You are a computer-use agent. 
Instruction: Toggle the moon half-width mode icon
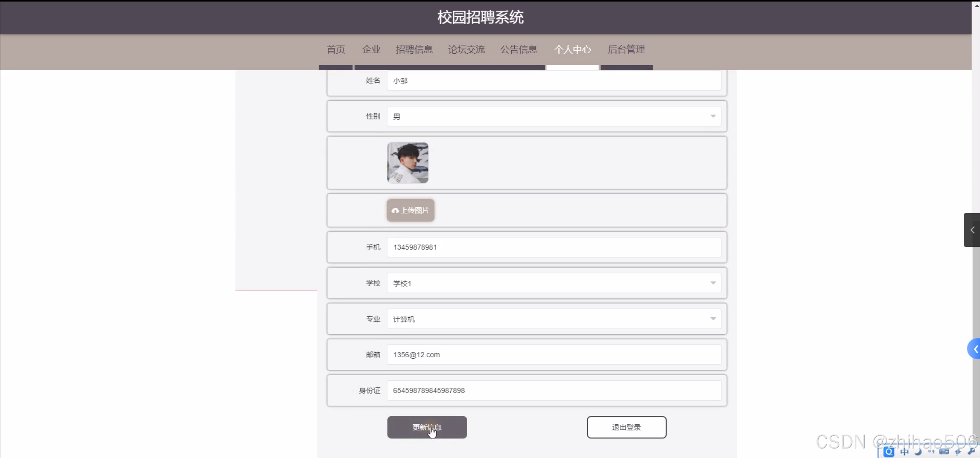pyautogui.click(x=918, y=452)
